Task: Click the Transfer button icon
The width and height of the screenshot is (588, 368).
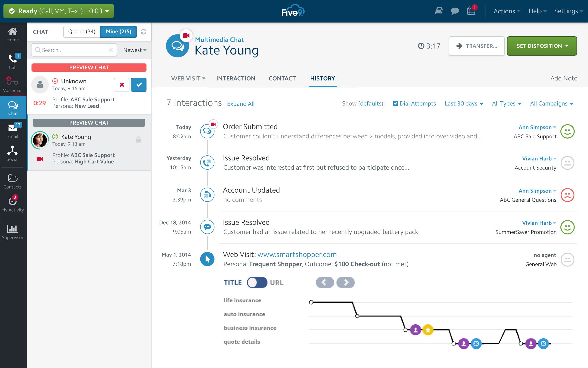Action: coord(459,46)
